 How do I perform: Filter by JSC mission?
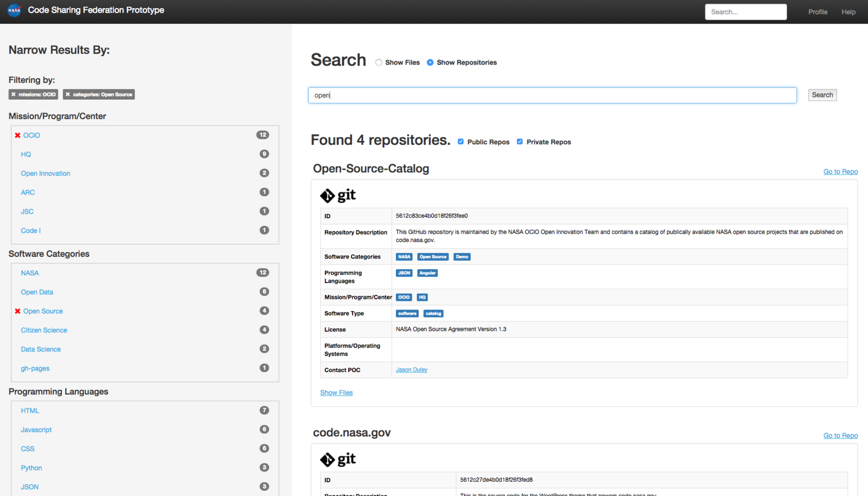[x=27, y=212]
